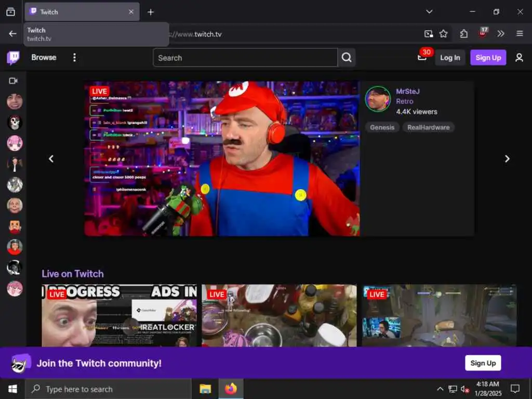
Task: Go to next featured stream carousel arrow
Action: point(507,159)
